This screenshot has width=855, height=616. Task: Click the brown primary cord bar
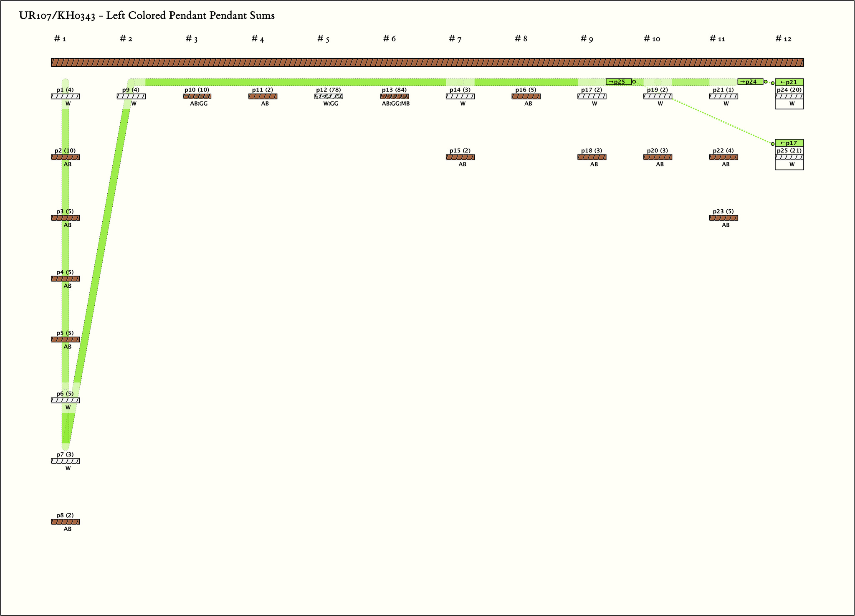tap(427, 63)
